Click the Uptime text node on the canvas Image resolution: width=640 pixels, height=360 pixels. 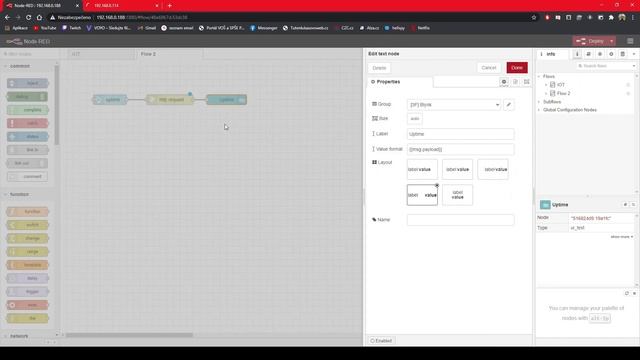(227, 100)
